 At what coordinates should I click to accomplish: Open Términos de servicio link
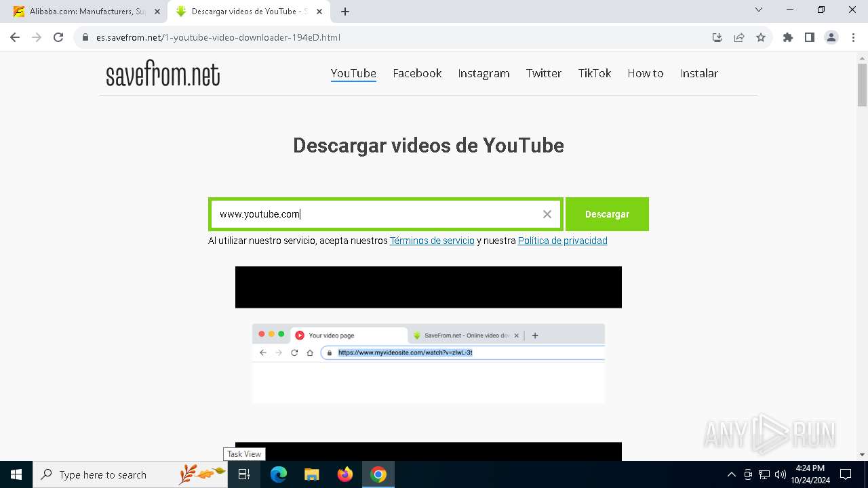tap(432, 241)
